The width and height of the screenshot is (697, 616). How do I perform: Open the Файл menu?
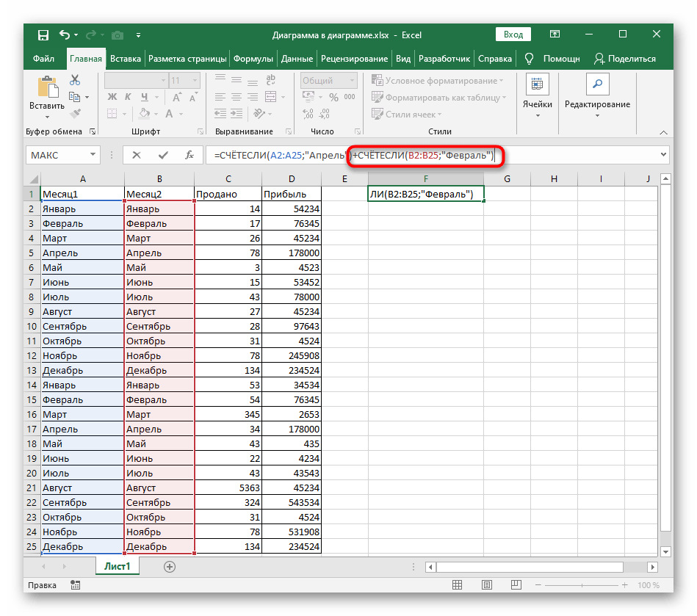pyautogui.click(x=43, y=59)
